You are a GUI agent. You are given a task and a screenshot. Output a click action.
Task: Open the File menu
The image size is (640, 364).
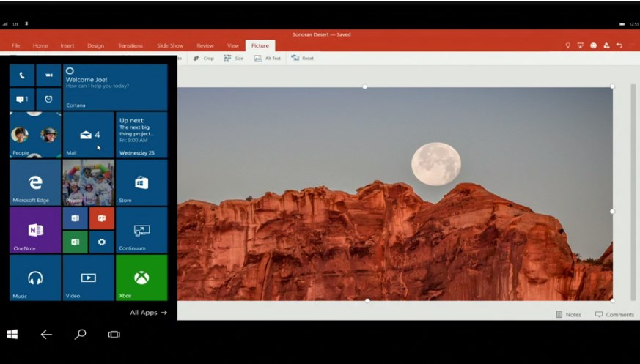(x=15, y=45)
